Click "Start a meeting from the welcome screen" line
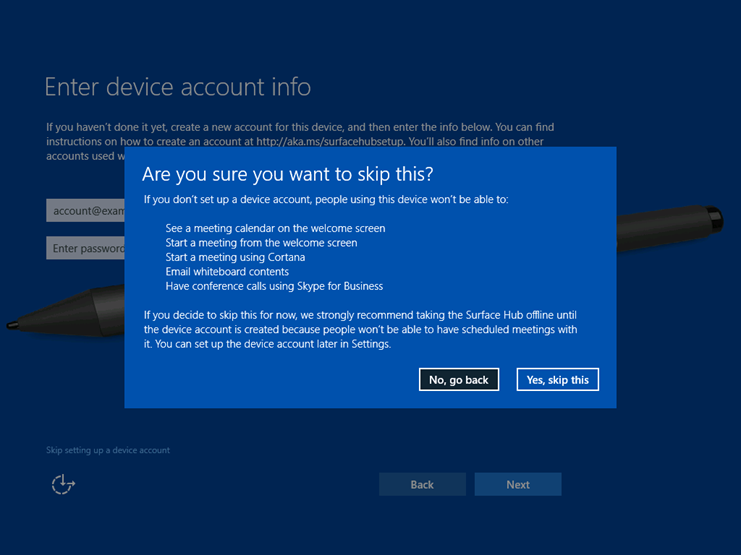 click(x=261, y=243)
